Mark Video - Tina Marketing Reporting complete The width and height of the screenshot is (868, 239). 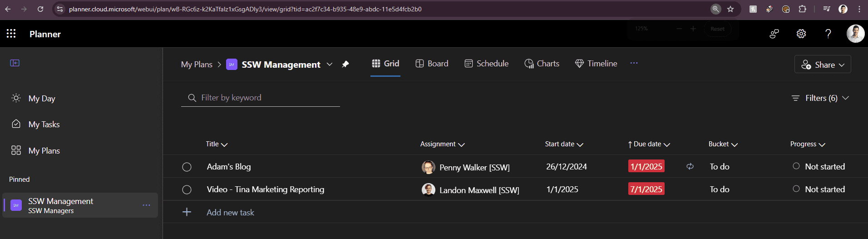(x=187, y=190)
